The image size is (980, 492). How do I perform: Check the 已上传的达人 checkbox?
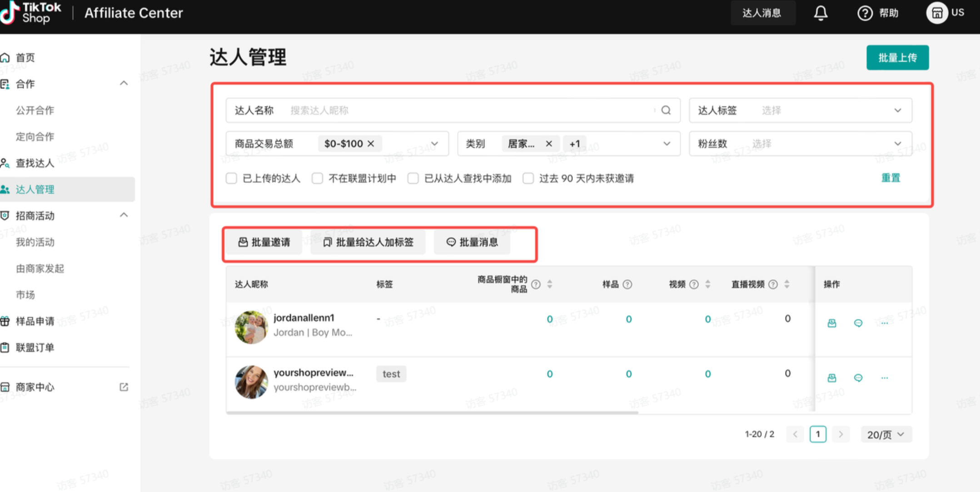click(x=231, y=178)
